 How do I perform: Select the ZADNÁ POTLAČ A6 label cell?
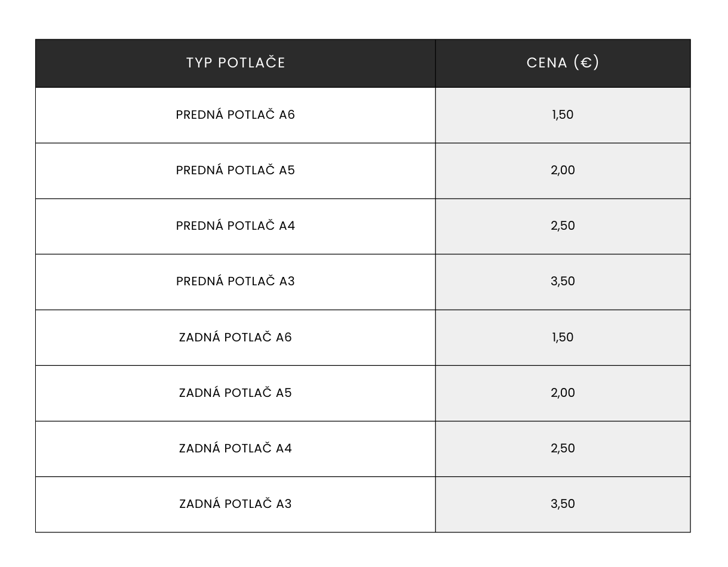[x=235, y=338]
